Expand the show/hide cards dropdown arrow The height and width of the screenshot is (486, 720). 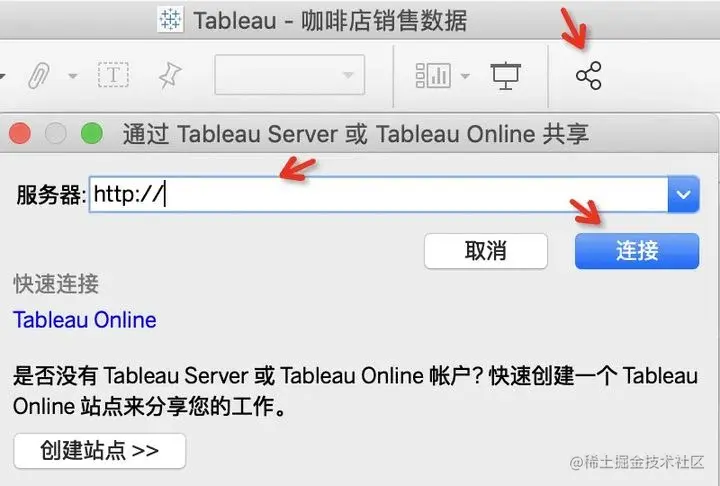(465, 76)
